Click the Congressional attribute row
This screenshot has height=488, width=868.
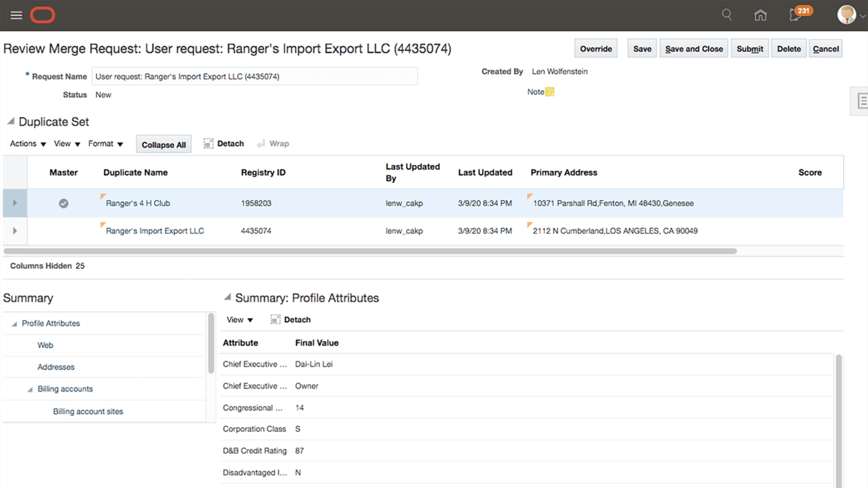click(x=526, y=408)
